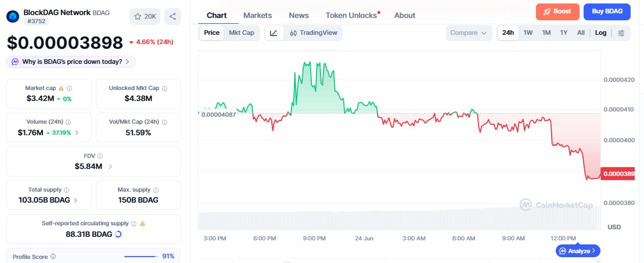Click the volume bars under the chart
The image size is (644, 263).
398,219
